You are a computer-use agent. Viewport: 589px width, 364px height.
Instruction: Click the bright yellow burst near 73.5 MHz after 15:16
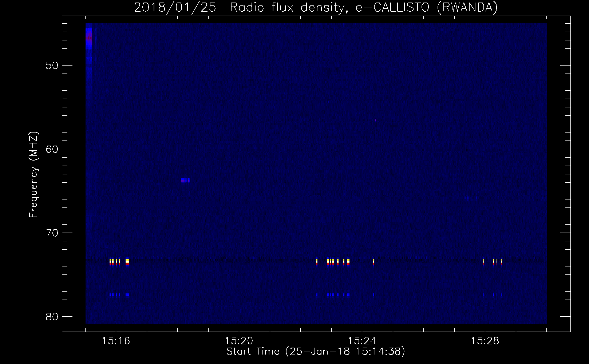tap(127, 262)
